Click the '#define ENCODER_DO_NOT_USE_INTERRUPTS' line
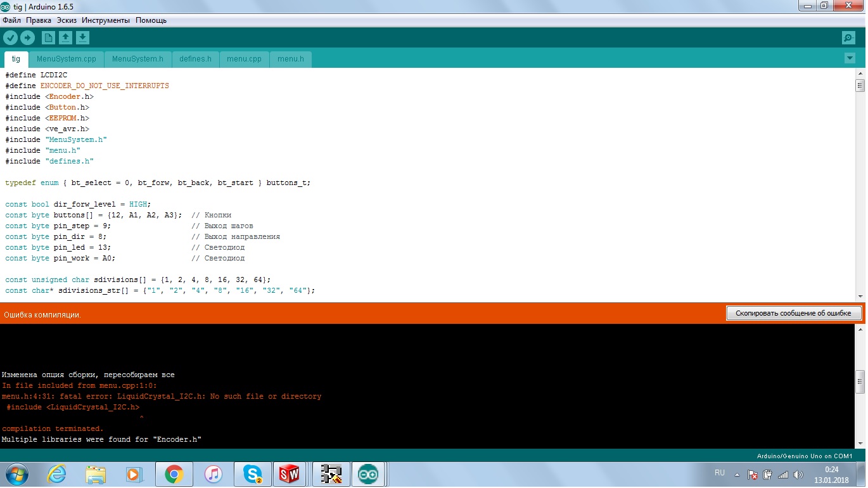The height and width of the screenshot is (488, 868). [87, 86]
